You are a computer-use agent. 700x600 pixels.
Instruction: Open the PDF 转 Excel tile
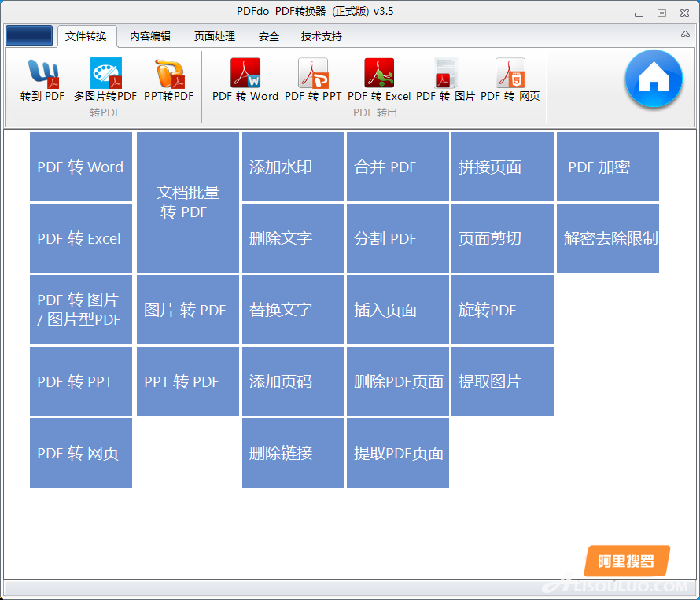[81, 238]
